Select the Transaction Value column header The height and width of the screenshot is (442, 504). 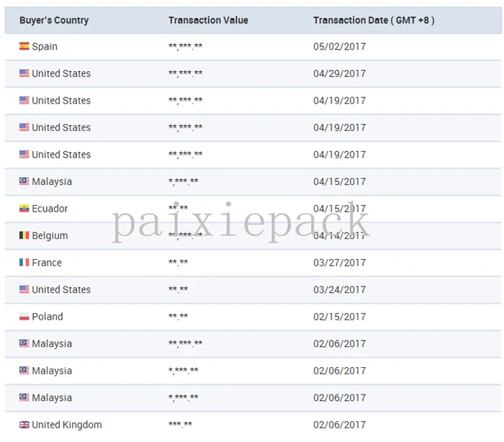pyautogui.click(x=208, y=20)
